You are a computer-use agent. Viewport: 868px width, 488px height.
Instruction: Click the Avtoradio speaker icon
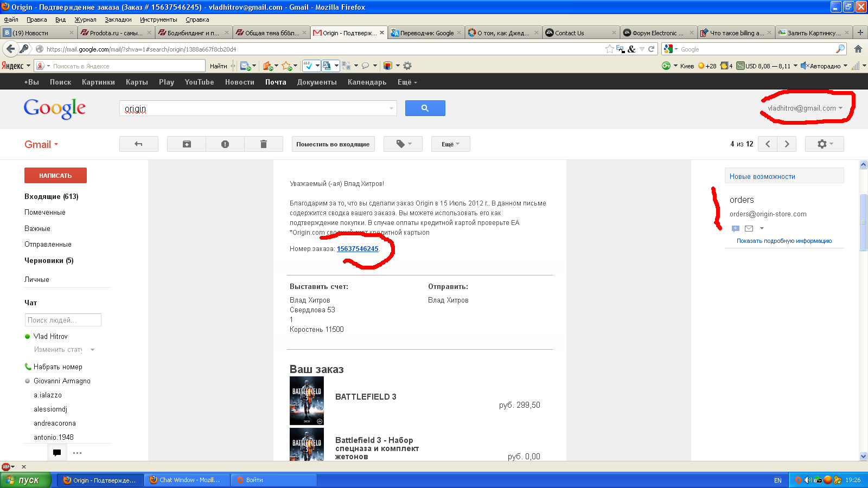[805, 66]
